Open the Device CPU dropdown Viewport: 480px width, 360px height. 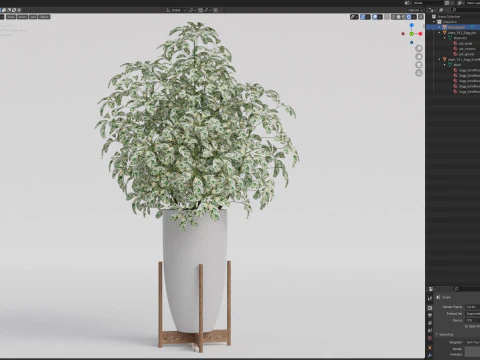(x=472, y=320)
